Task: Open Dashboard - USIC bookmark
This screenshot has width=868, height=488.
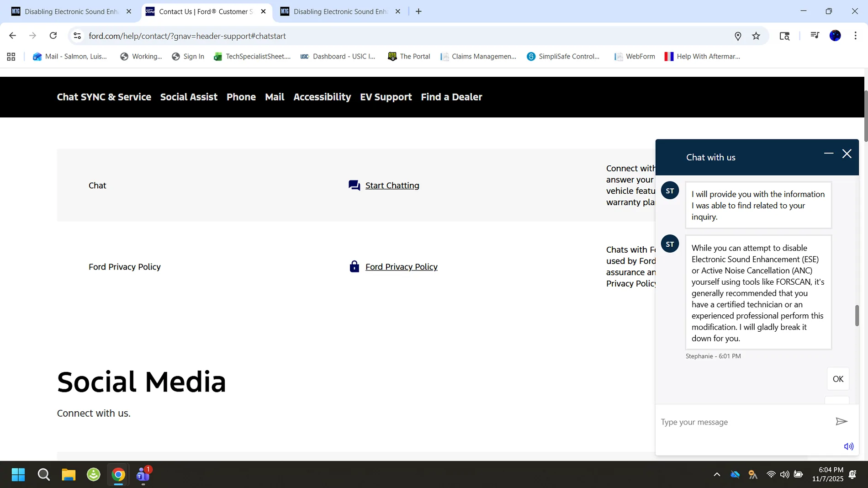Action: click(x=338, y=57)
